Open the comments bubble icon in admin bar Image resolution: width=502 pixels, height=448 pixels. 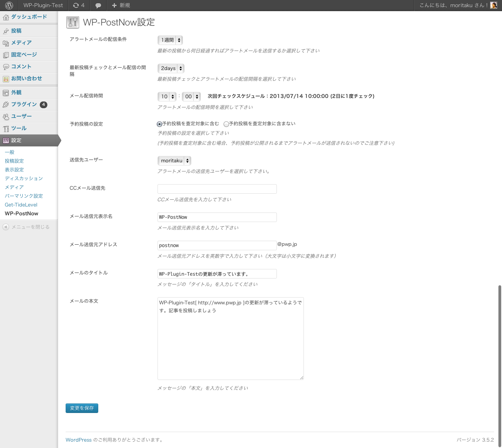(98, 5)
